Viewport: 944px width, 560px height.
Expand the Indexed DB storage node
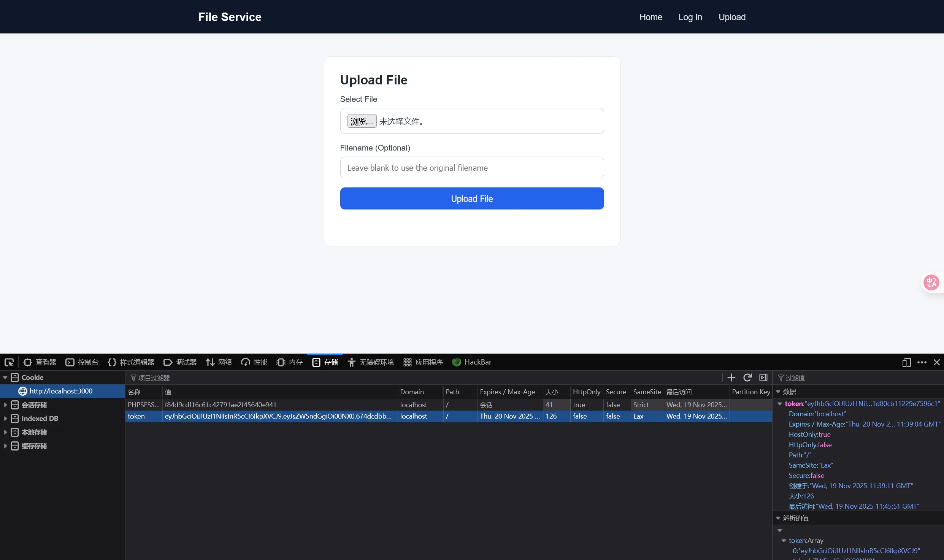5,419
